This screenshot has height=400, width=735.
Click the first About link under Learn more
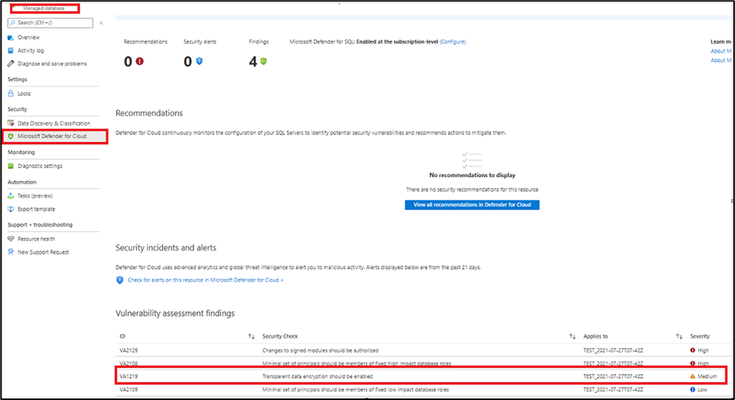[x=721, y=51]
